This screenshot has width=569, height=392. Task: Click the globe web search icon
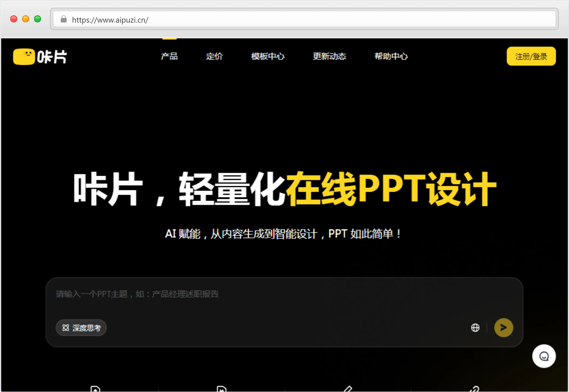pos(475,328)
